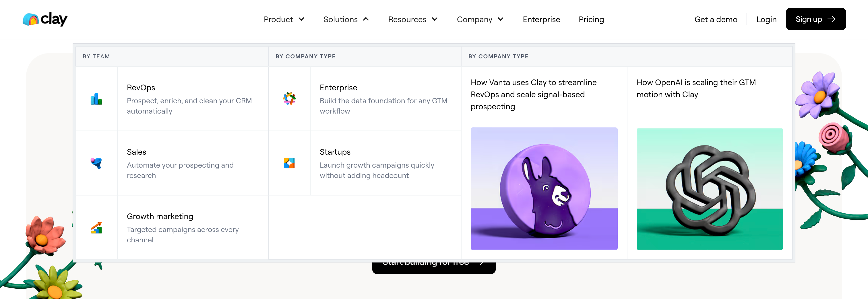Go to the Enterprise nav page
868x299 pixels.
(x=541, y=19)
